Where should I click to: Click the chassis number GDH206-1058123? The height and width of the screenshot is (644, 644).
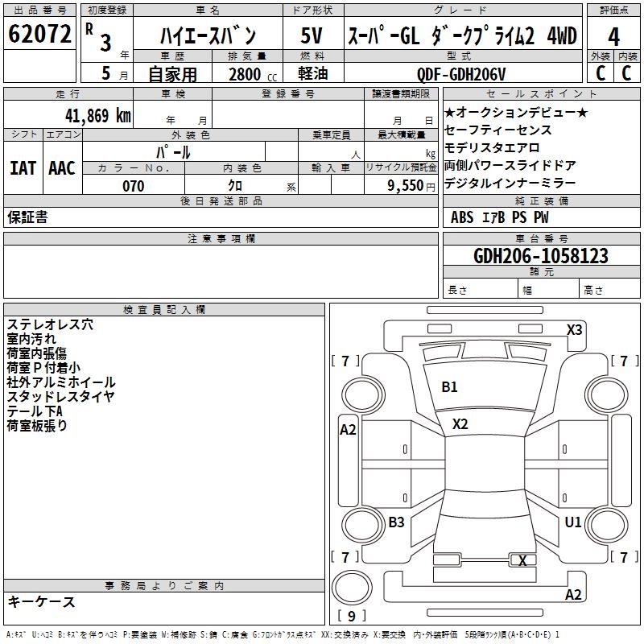[x=541, y=256]
